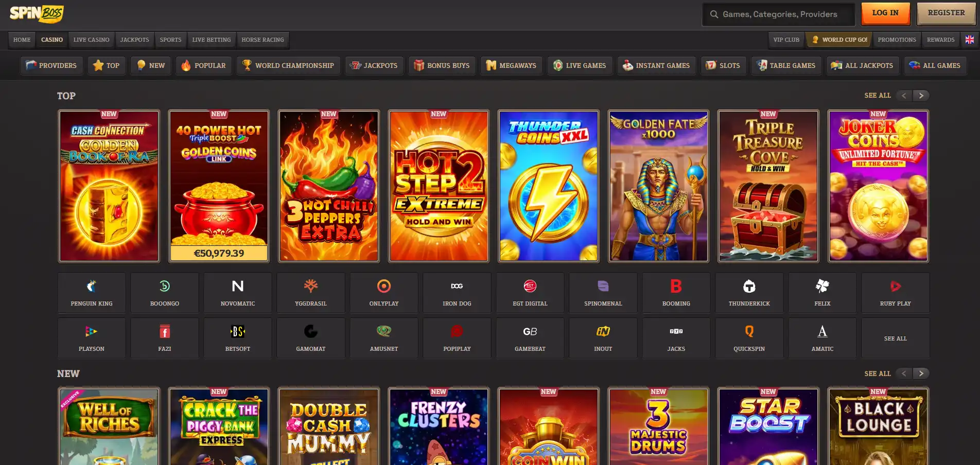Click See All next to TOP
980x465 pixels.
tap(878, 96)
